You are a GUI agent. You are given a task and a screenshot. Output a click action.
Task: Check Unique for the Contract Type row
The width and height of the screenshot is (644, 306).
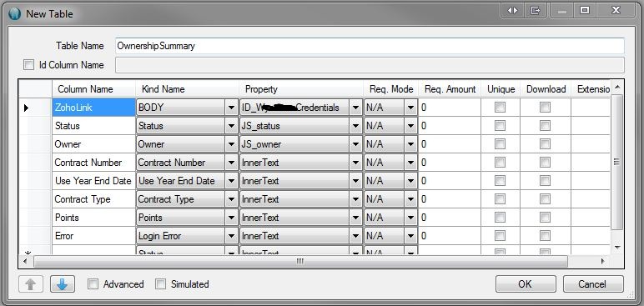(x=500, y=199)
